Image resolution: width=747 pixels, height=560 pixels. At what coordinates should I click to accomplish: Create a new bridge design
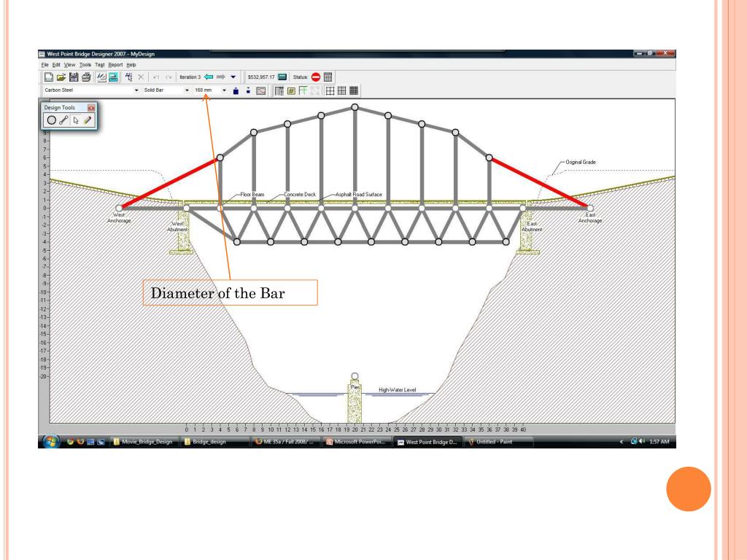(x=48, y=77)
